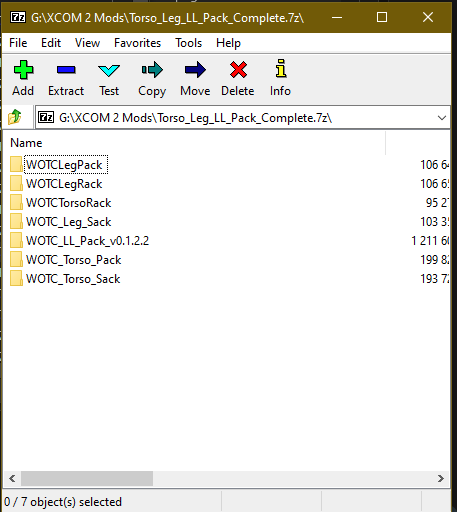The image size is (457, 512).
Task: Select the WOTCLegPack folder icon
Action: click(16, 164)
